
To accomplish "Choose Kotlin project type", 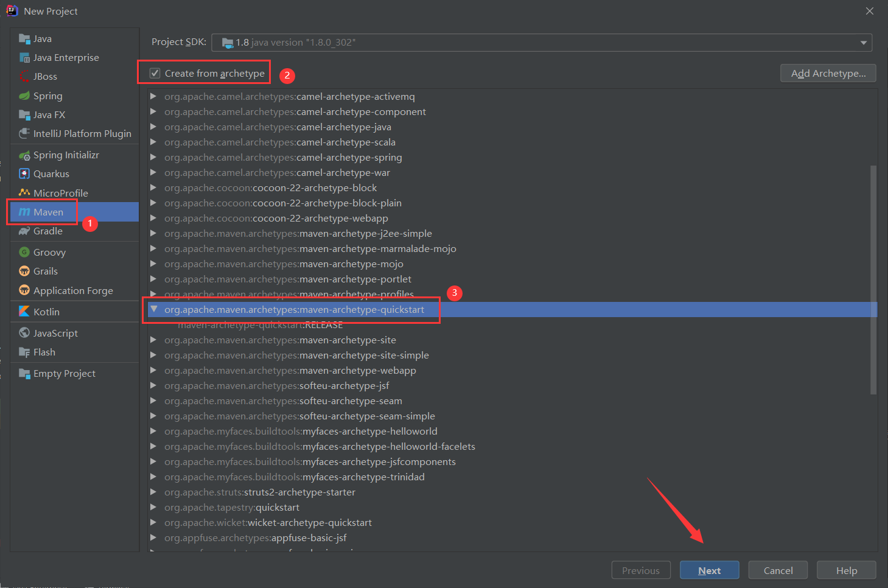I will [74, 312].
